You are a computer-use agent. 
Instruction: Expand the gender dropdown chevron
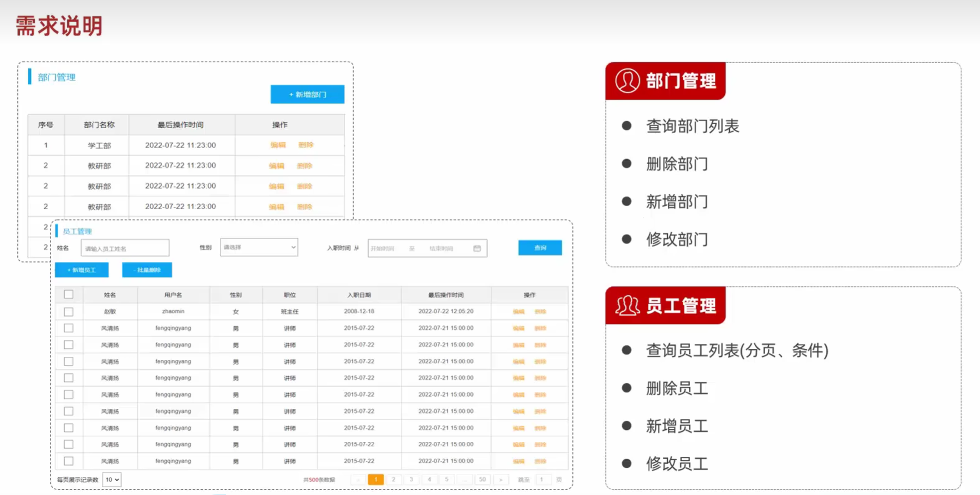pos(293,247)
